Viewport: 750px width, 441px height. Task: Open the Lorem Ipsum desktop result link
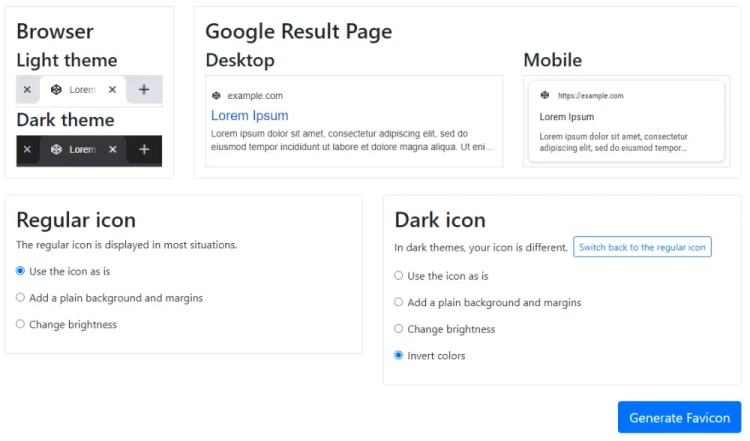click(x=250, y=116)
